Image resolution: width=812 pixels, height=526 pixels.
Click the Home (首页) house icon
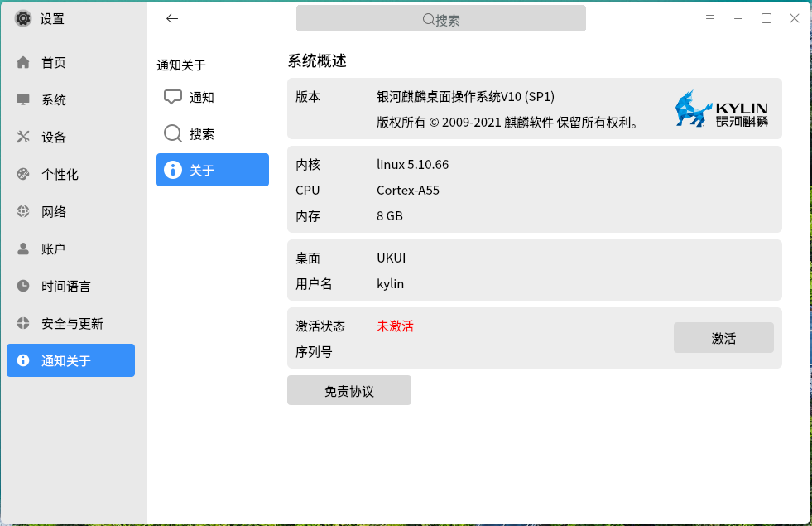pyautogui.click(x=23, y=63)
